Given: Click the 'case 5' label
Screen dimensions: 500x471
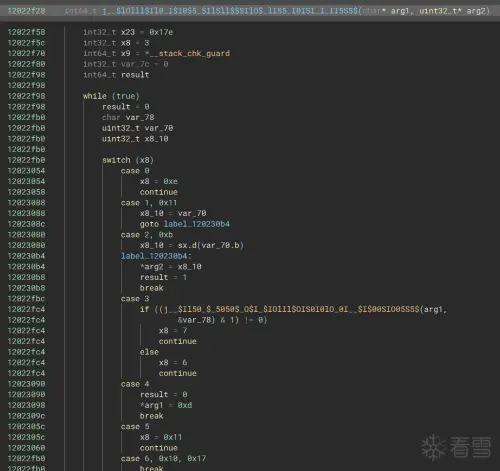Looking at the screenshot, I should click(x=135, y=427).
